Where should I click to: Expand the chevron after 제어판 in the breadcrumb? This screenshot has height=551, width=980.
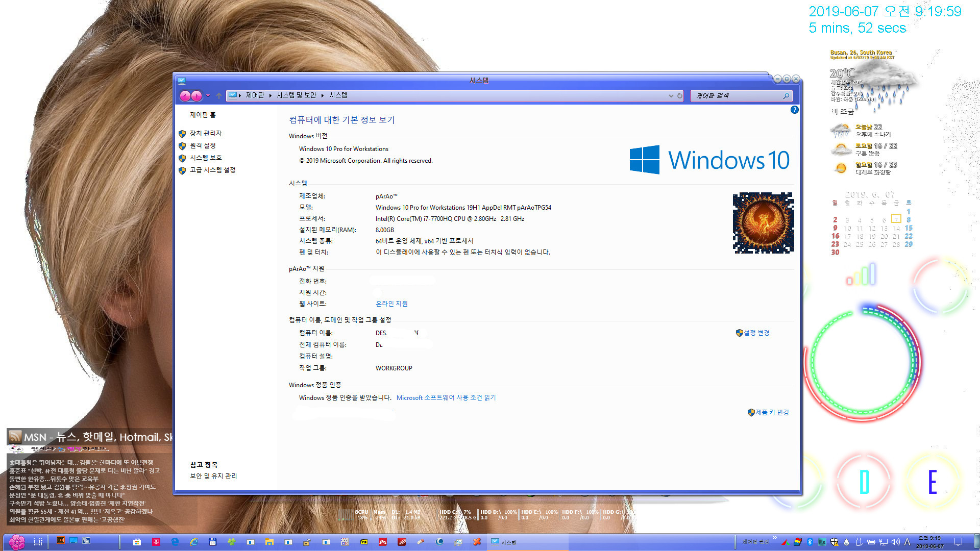pyautogui.click(x=271, y=95)
